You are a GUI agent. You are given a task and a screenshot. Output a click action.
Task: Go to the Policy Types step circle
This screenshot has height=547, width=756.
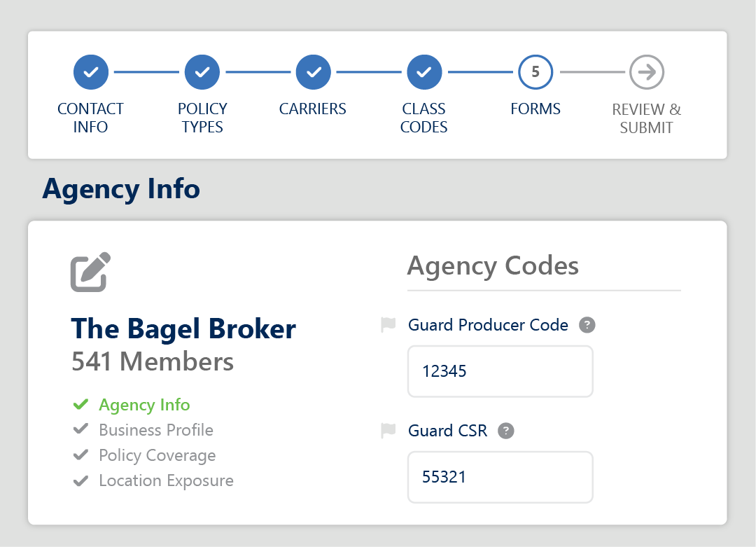pos(202,72)
